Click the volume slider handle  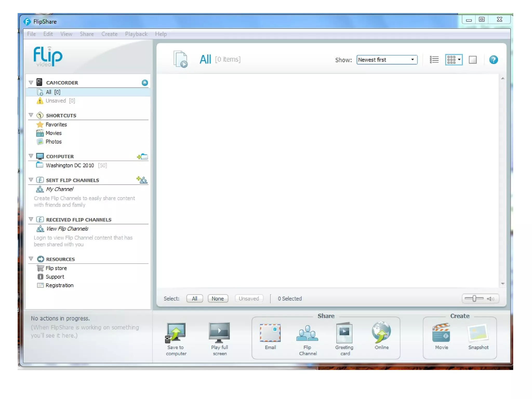pos(474,298)
